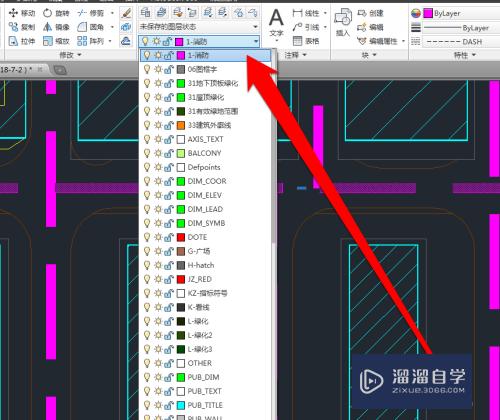This screenshot has height=420, width=500.
Task: Toggle freeze sun icon for BALCONY layer
Action: 158,153
